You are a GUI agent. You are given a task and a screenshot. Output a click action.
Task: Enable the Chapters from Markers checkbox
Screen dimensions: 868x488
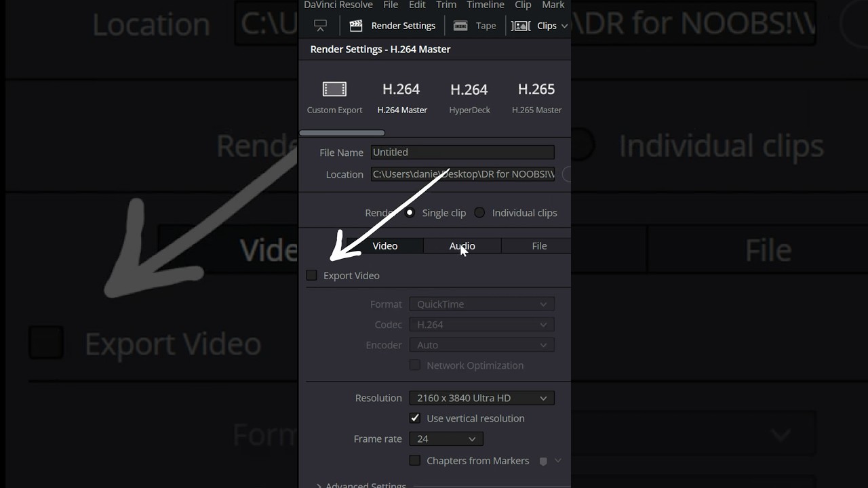[415, 460]
